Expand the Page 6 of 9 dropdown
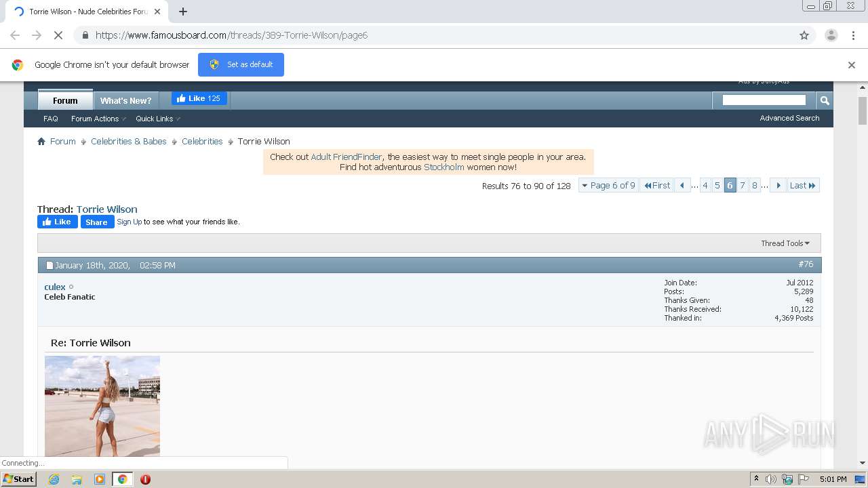This screenshot has width=868, height=488. point(608,185)
